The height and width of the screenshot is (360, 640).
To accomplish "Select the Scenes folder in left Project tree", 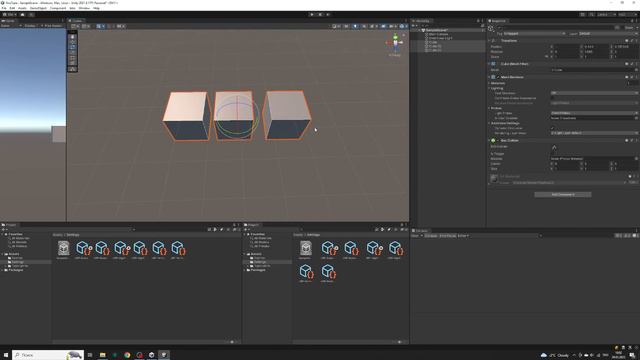I will [17, 258].
